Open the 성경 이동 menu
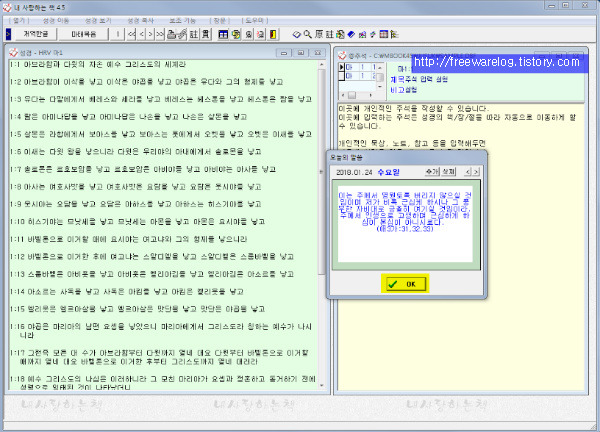The height and width of the screenshot is (432, 600). click(56, 20)
